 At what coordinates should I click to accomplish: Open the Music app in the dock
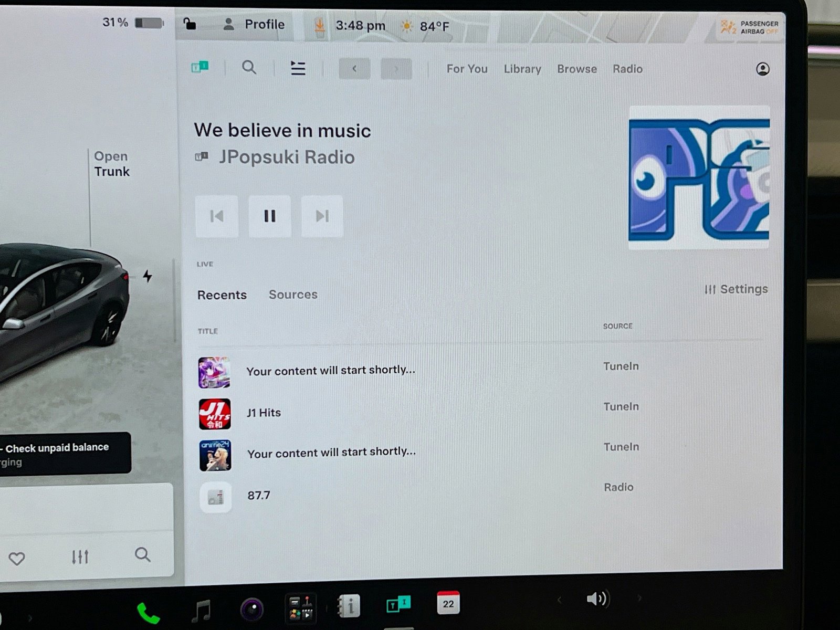[201, 611]
